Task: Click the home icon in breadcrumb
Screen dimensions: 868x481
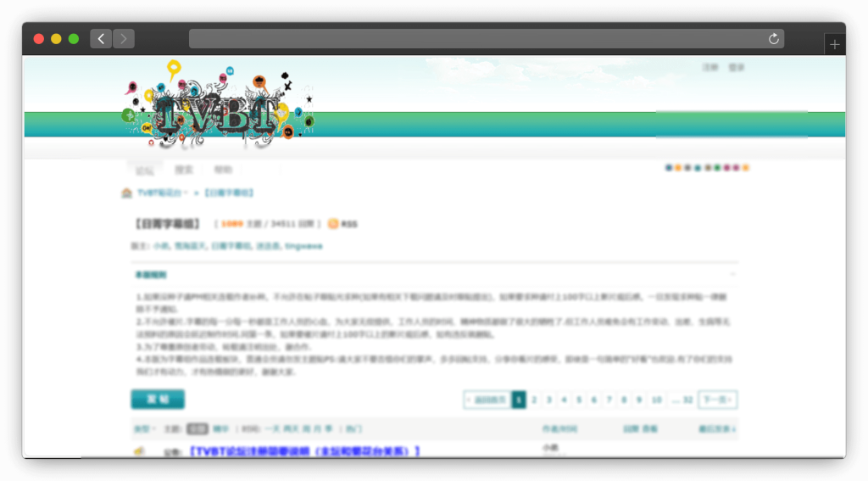Action: point(127,193)
